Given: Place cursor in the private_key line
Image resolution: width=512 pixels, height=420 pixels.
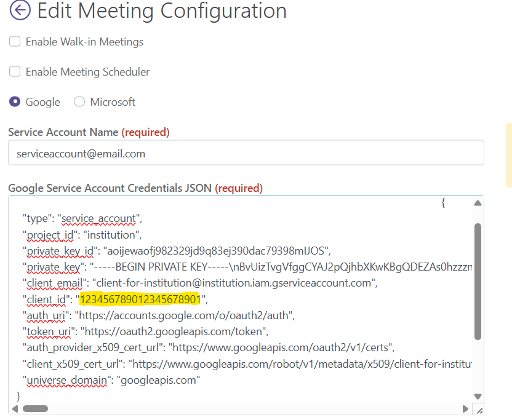Looking at the screenshot, I should (x=247, y=267).
